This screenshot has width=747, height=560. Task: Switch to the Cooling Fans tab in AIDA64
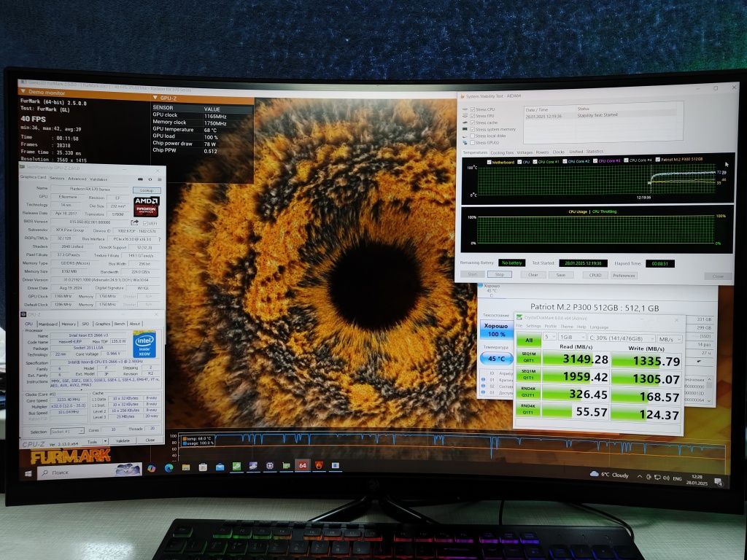[502, 152]
